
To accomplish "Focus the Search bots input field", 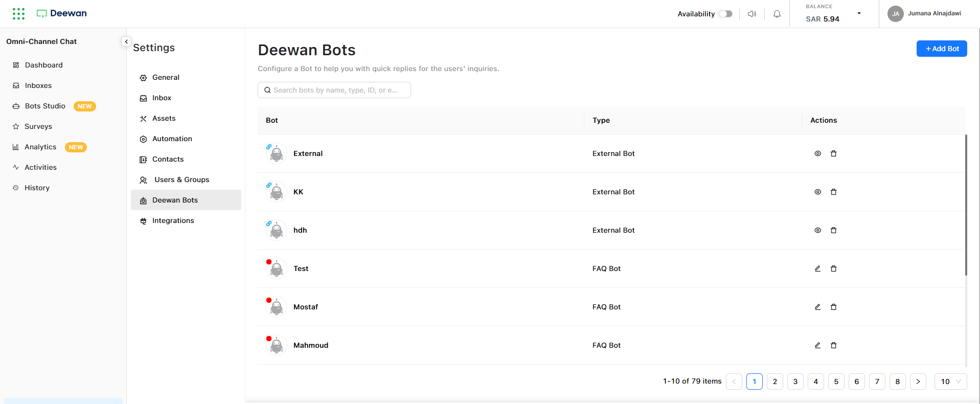I will pyautogui.click(x=334, y=90).
